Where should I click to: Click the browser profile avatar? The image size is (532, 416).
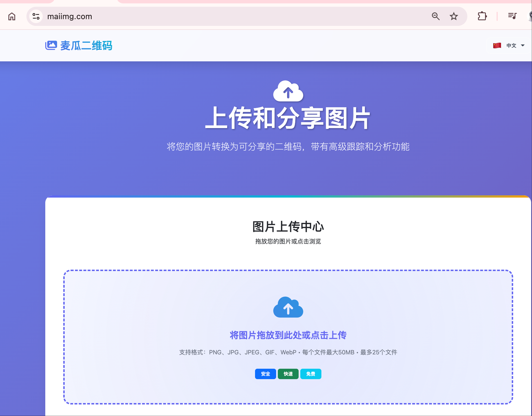530,16
